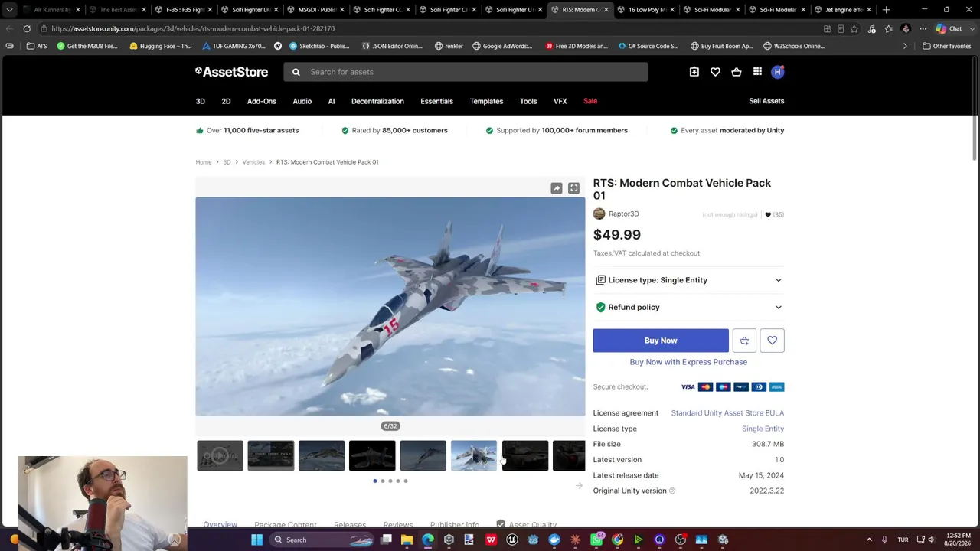Open Standard Unity Asset Store EULA link

[x=727, y=413]
